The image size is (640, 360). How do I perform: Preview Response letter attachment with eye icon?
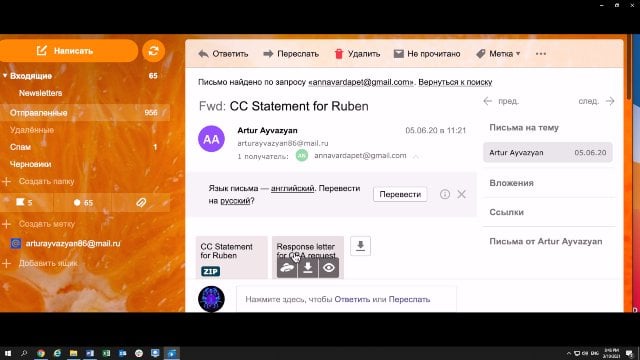329,268
